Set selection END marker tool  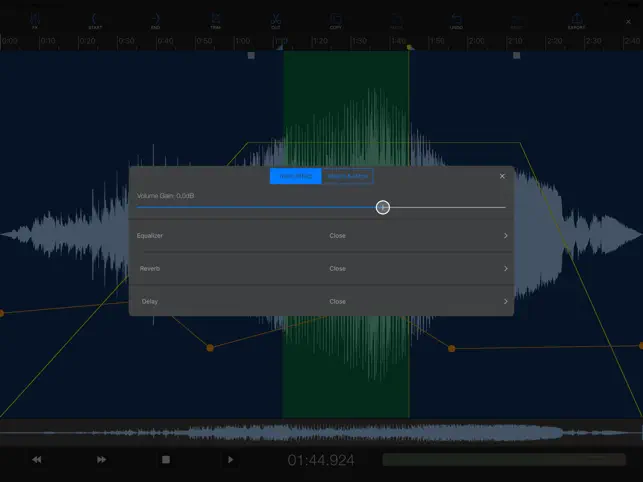155,21
